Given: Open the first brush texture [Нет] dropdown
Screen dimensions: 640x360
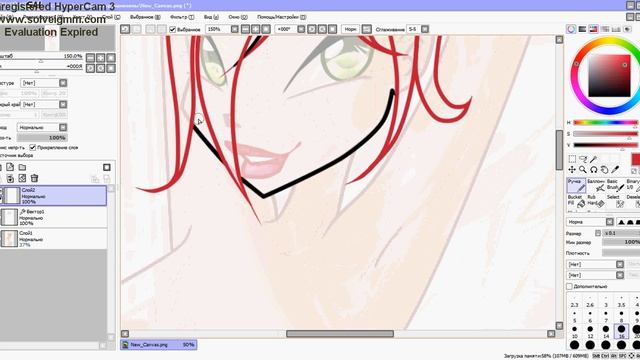Looking at the screenshot, I should pyautogui.click(x=620, y=264).
